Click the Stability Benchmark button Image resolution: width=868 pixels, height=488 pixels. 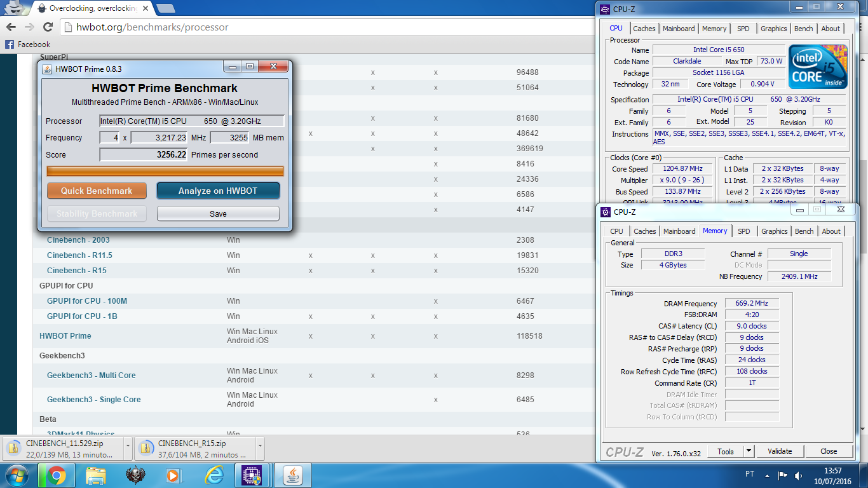97,213
